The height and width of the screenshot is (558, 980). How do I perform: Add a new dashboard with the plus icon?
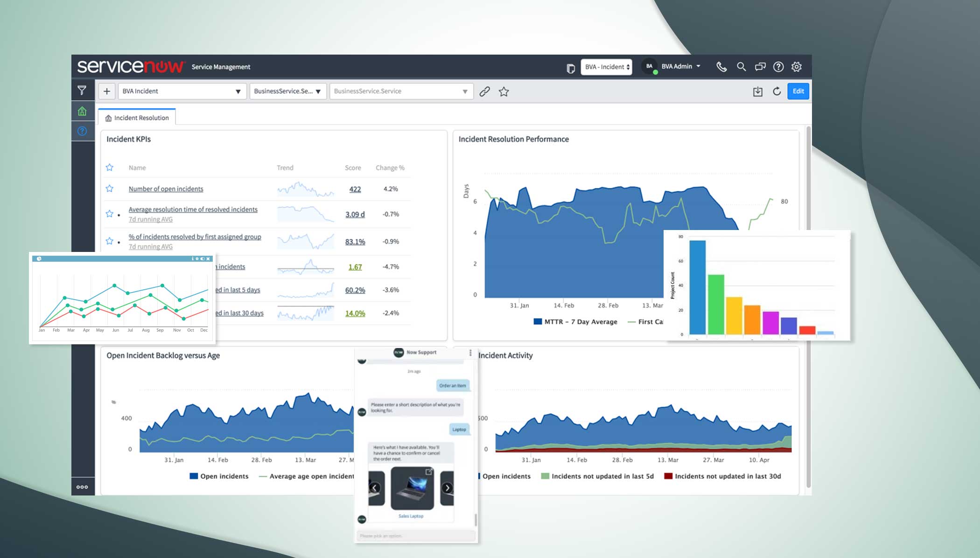(106, 91)
